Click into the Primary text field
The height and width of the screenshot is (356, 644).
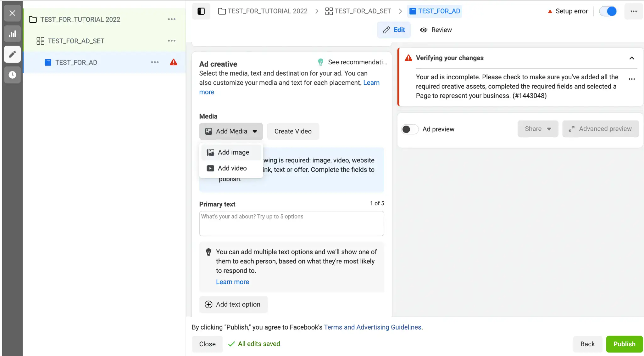pyautogui.click(x=291, y=223)
